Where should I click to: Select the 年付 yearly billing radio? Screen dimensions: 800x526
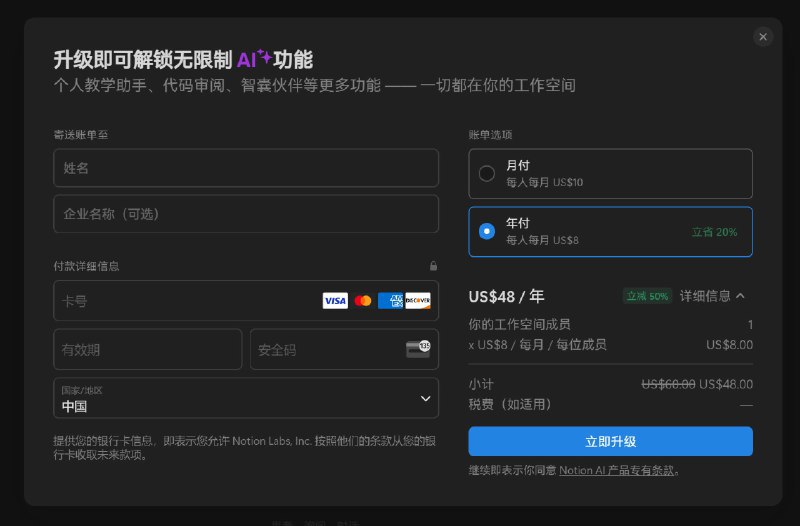coord(487,231)
